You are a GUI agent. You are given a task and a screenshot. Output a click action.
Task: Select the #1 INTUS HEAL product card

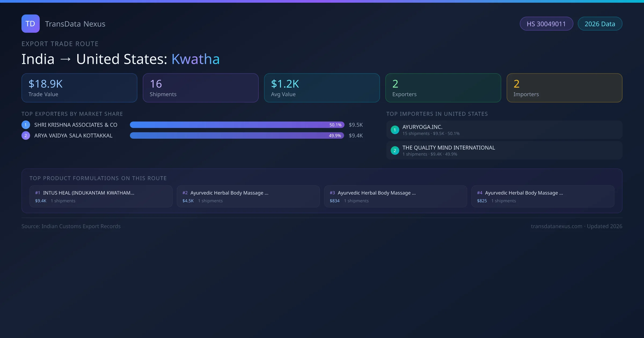(101, 196)
